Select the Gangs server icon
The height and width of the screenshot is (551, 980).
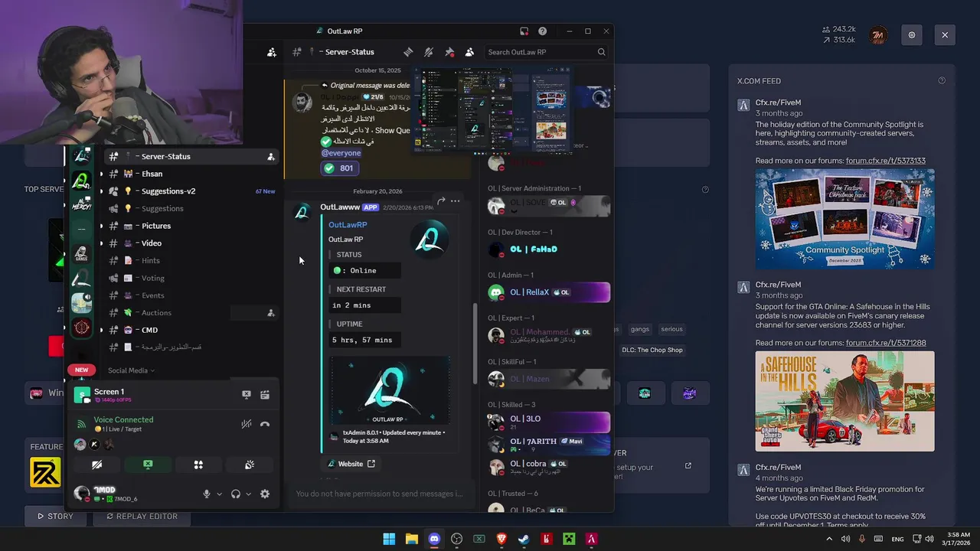pos(81,253)
